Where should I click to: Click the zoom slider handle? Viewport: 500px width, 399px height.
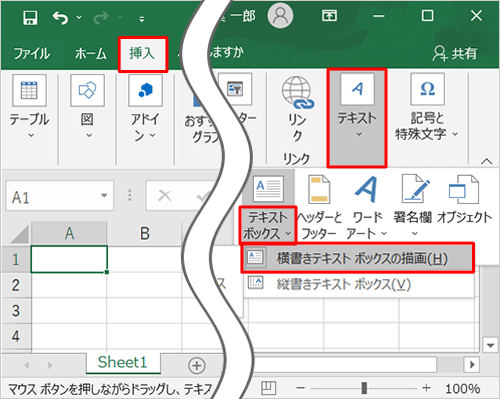coord(364,388)
